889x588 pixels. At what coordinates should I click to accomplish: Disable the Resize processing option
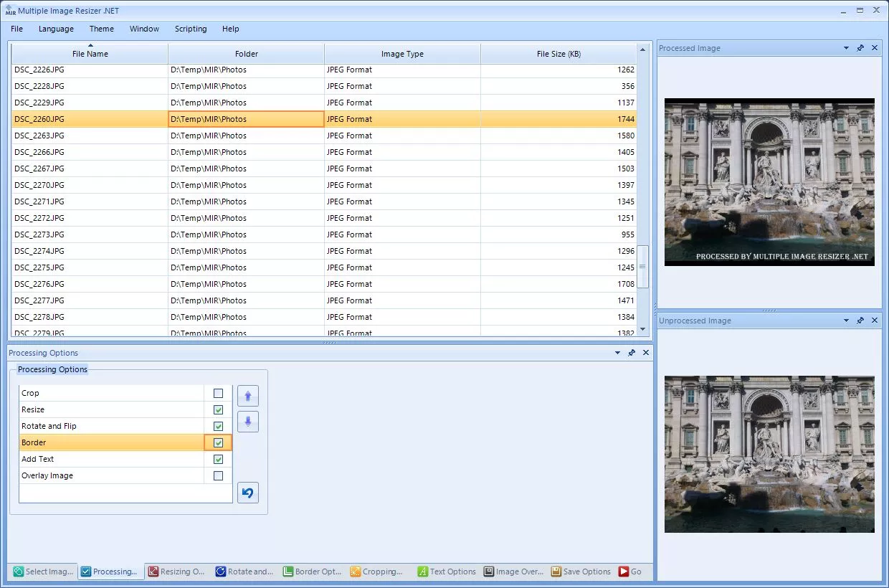pyautogui.click(x=218, y=409)
